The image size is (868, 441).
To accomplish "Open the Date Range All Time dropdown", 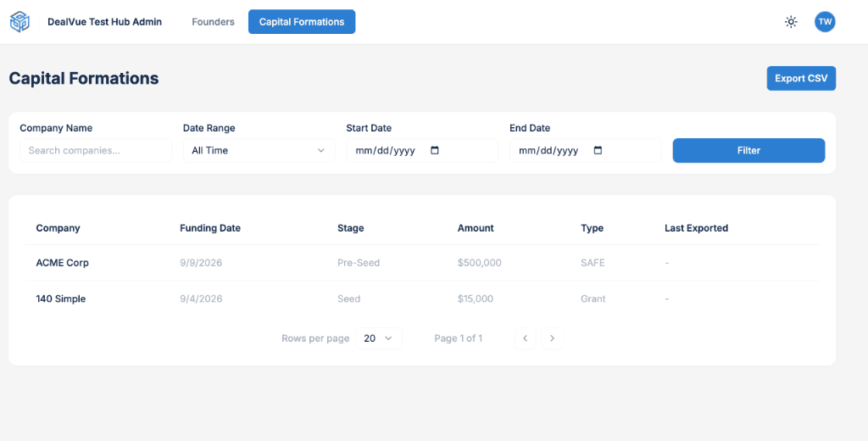I will [x=259, y=150].
